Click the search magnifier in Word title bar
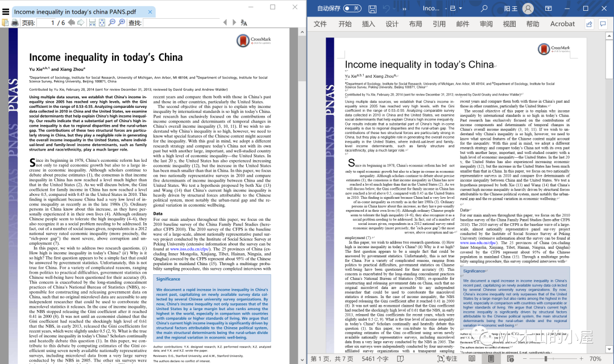 484,8
